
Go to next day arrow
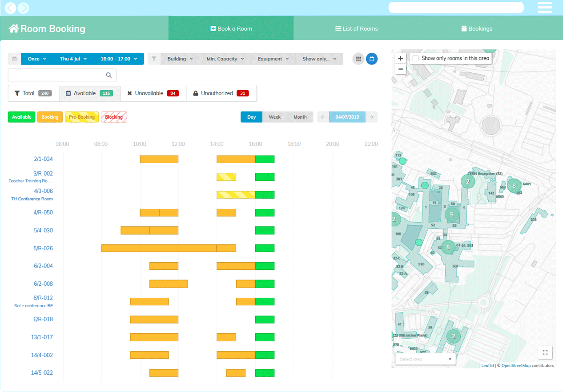click(371, 117)
